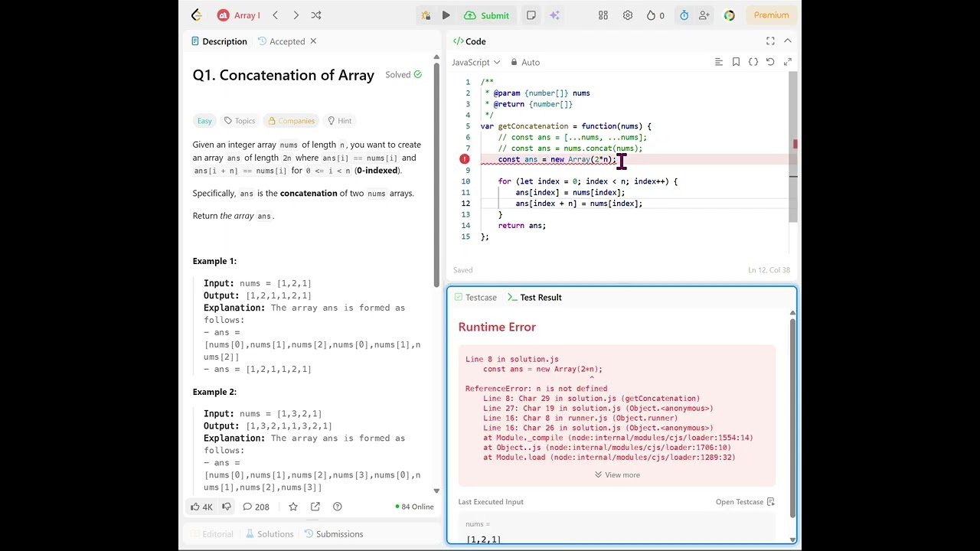This screenshot has height=551, width=980.
Task: Open the AI sparkle assistant icon
Action: click(x=554, y=15)
